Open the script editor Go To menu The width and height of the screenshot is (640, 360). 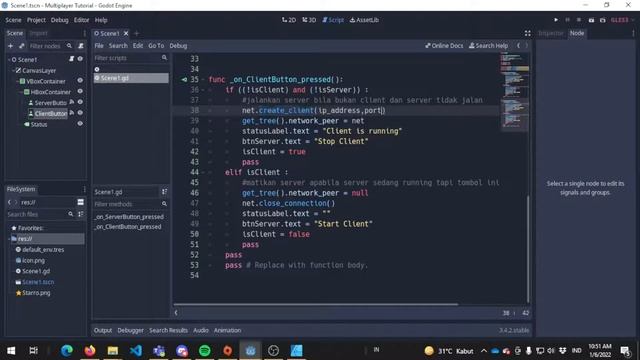[156, 46]
